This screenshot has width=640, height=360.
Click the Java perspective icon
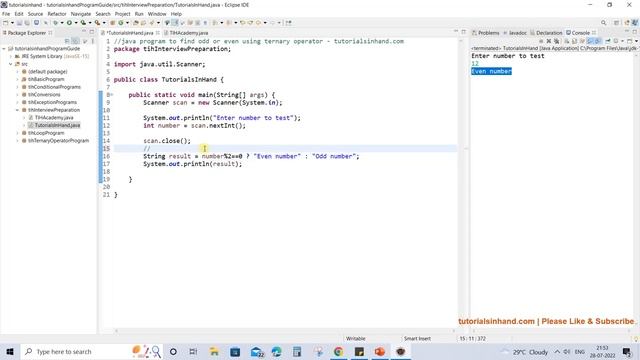click(x=635, y=23)
